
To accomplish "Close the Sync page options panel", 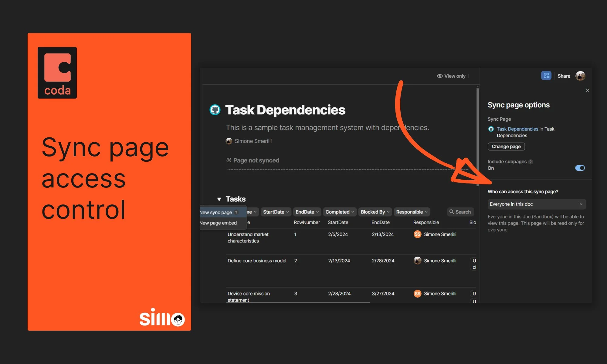I will (x=587, y=90).
